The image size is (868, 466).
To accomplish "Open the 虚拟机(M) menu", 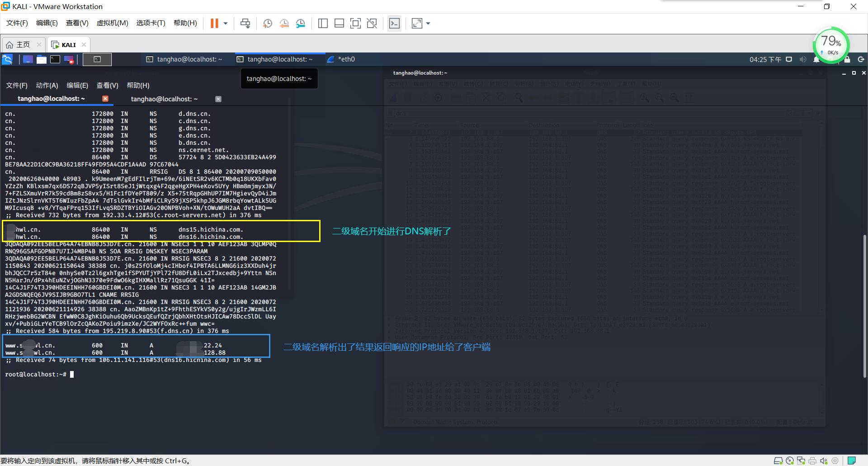I will coord(112,23).
